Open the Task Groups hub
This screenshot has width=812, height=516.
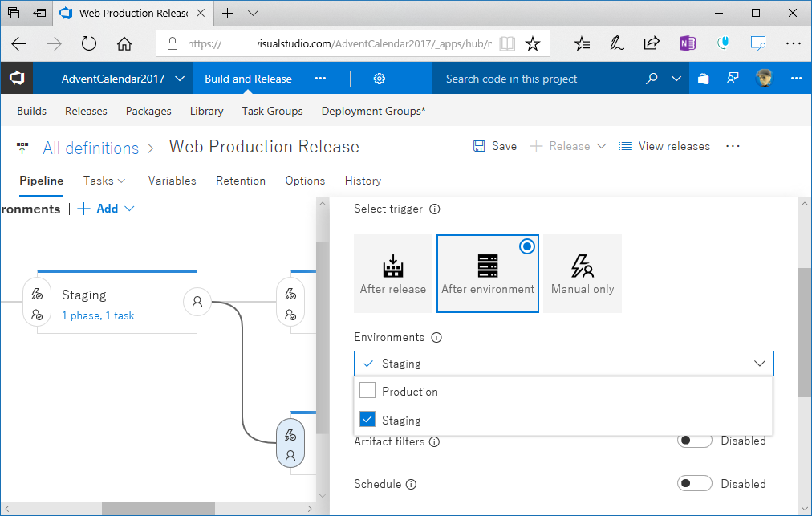(272, 111)
